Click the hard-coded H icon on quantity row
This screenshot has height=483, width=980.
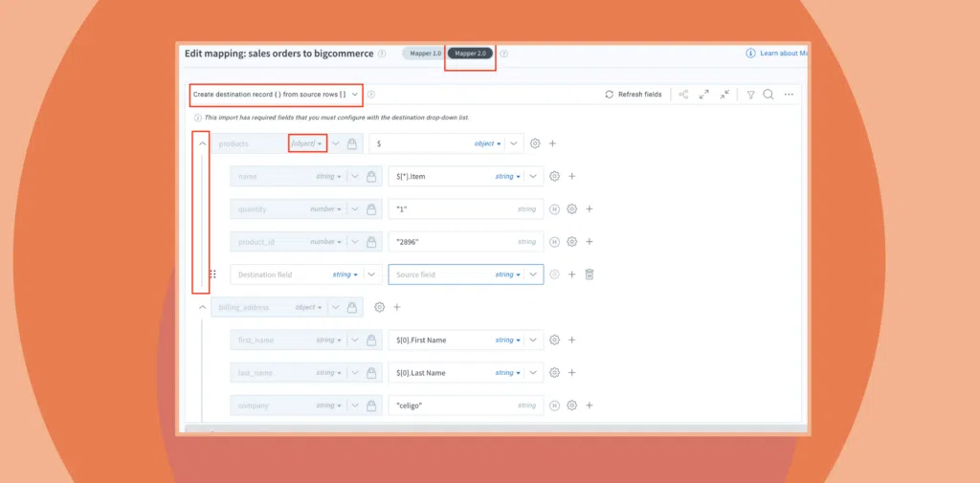554,209
